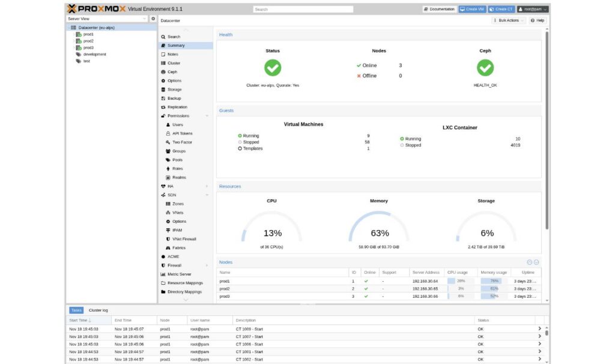Switch to the Cluster log tab
This screenshot has width=615, height=364.
98,311
